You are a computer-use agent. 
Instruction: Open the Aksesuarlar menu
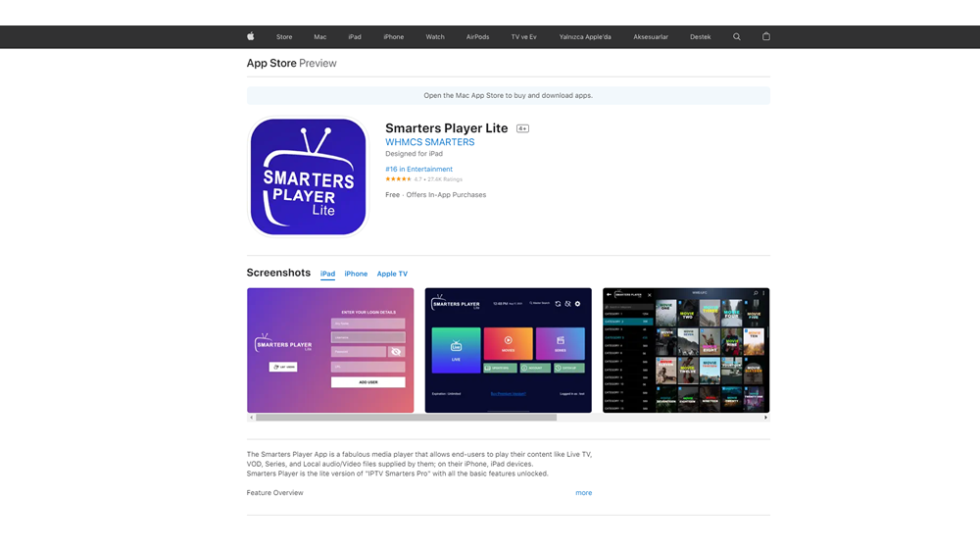pyautogui.click(x=651, y=37)
